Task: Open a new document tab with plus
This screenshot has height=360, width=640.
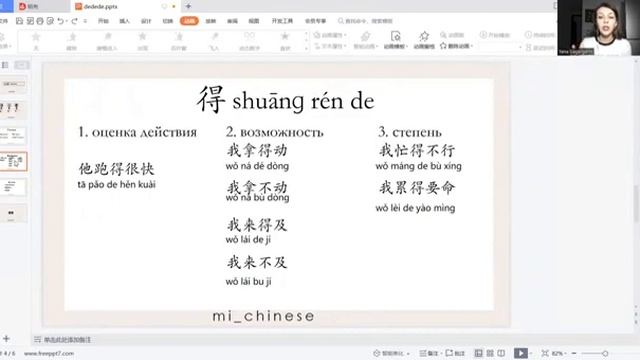Action: coord(188,6)
